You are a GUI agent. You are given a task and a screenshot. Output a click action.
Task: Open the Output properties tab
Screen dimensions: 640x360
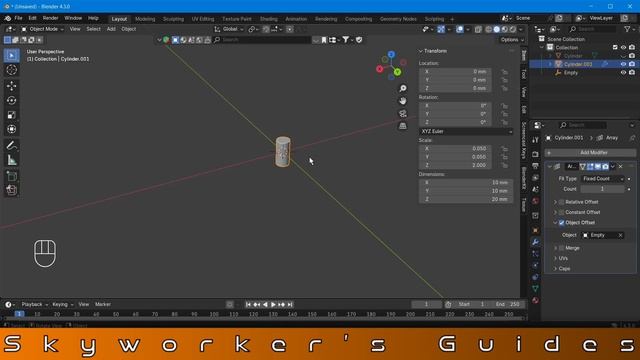535,166
